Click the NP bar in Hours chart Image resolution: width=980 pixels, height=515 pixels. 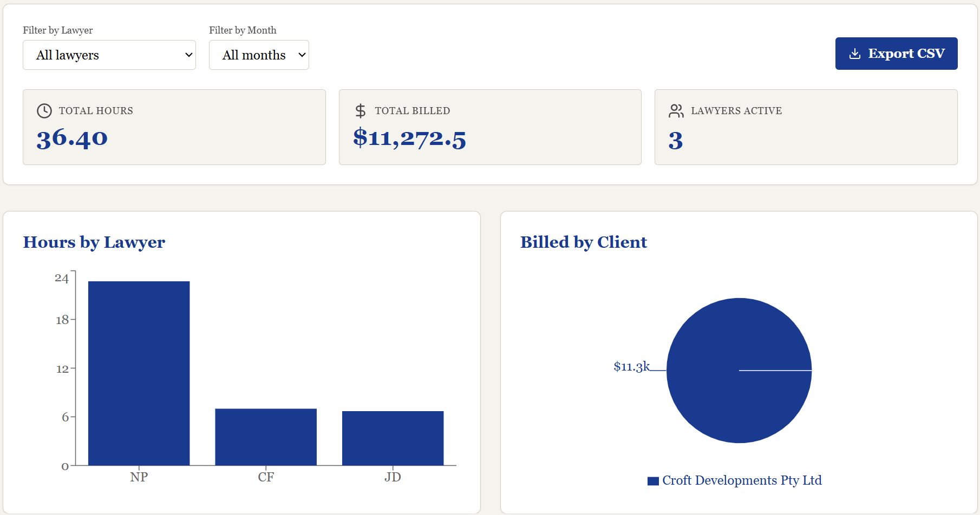pos(139,373)
